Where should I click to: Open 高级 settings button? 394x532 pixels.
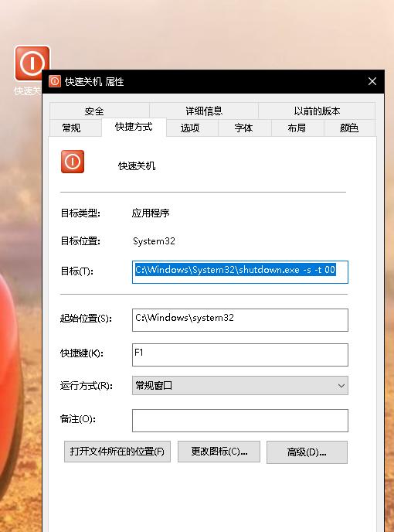click(307, 452)
